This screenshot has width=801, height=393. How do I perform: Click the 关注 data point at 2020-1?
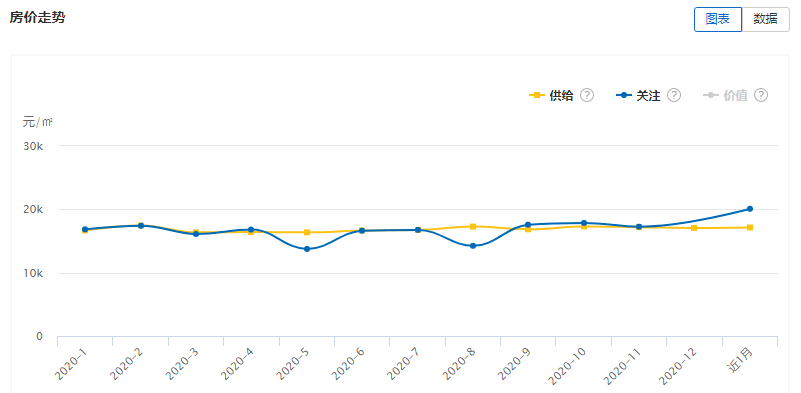coord(85,229)
